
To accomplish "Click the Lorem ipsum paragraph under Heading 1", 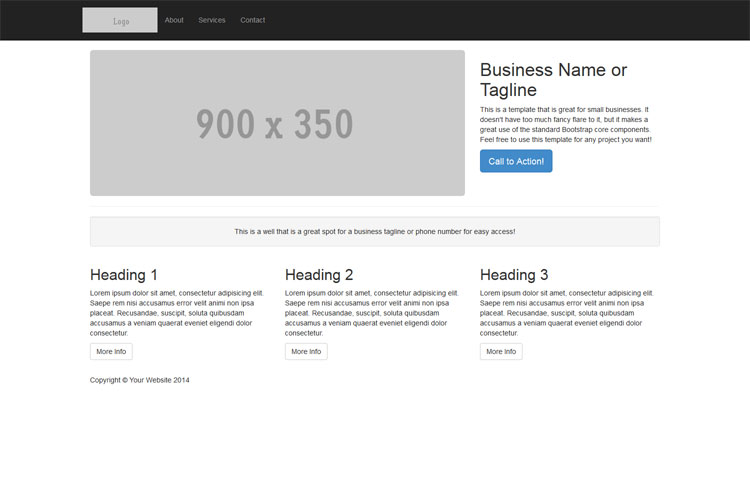I will (x=177, y=313).
